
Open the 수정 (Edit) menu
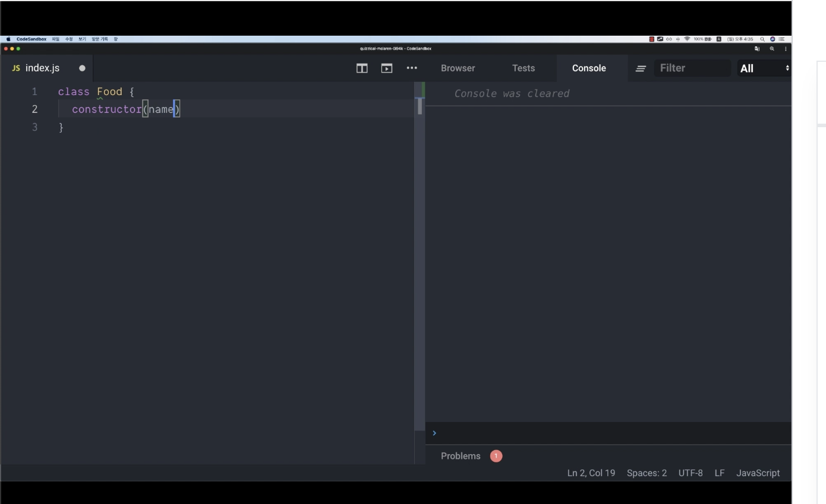pos(69,39)
